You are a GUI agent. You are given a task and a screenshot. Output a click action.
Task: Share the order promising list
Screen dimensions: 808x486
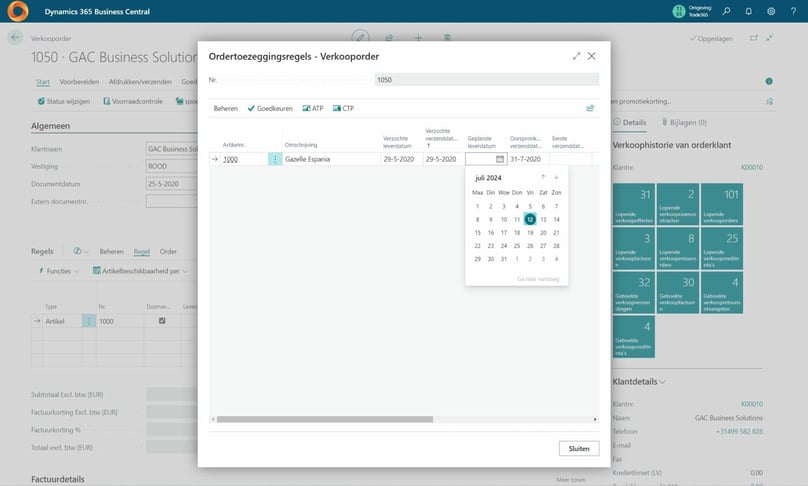590,108
